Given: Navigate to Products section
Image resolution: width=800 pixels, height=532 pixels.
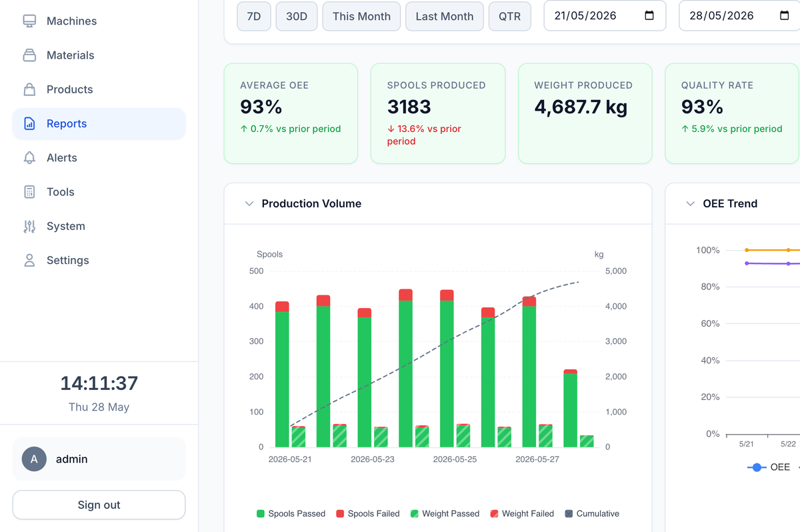Looking at the screenshot, I should click(x=99, y=89).
